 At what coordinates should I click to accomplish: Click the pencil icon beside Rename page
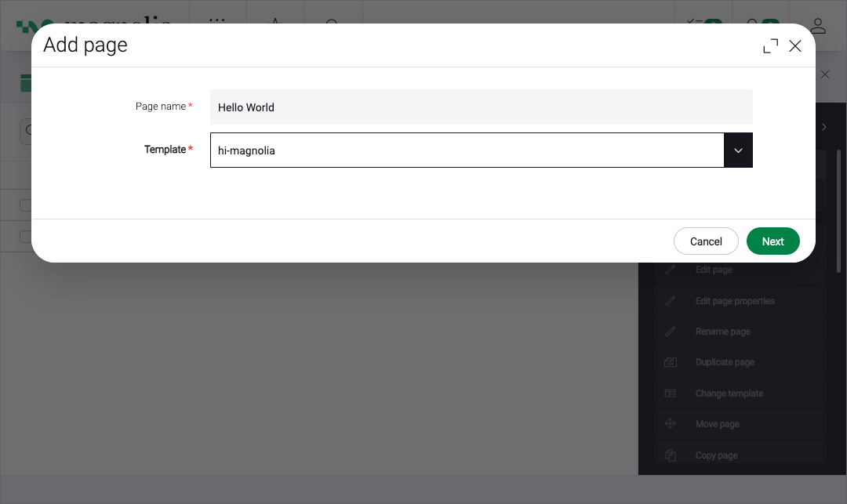point(670,332)
